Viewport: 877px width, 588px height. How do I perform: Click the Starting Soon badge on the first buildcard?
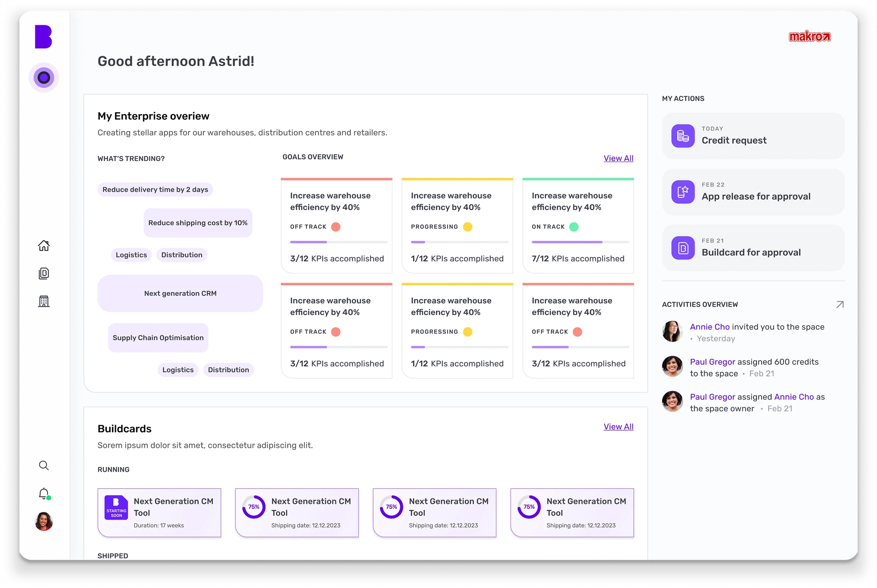click(116, 507)
